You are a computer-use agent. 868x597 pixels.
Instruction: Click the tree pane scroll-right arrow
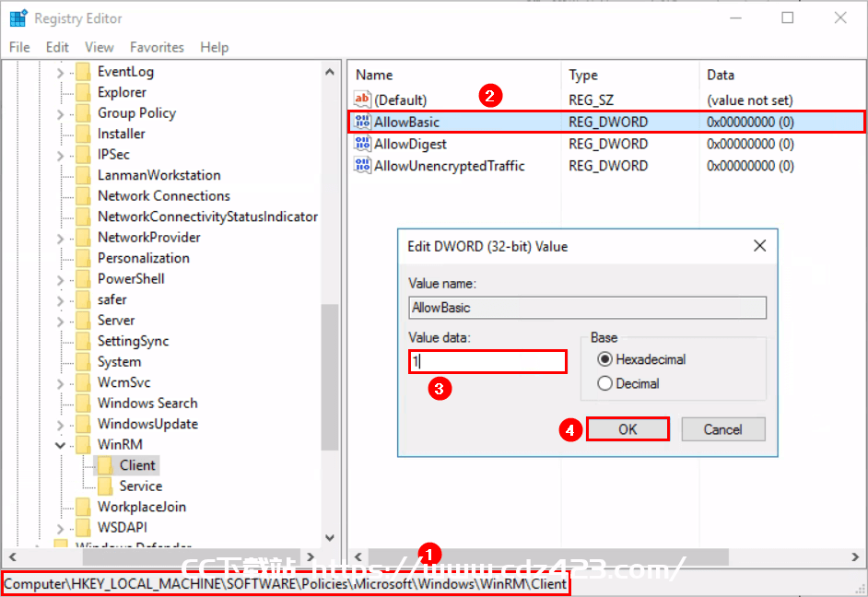(310, 556)
